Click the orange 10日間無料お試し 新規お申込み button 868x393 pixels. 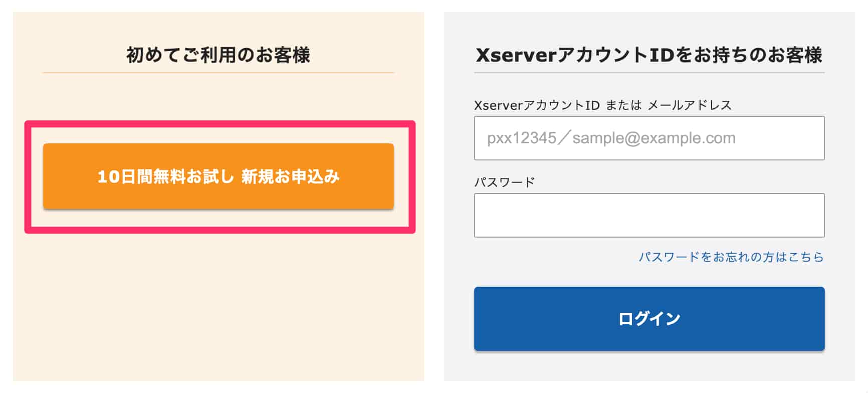[x=219, y=176]
